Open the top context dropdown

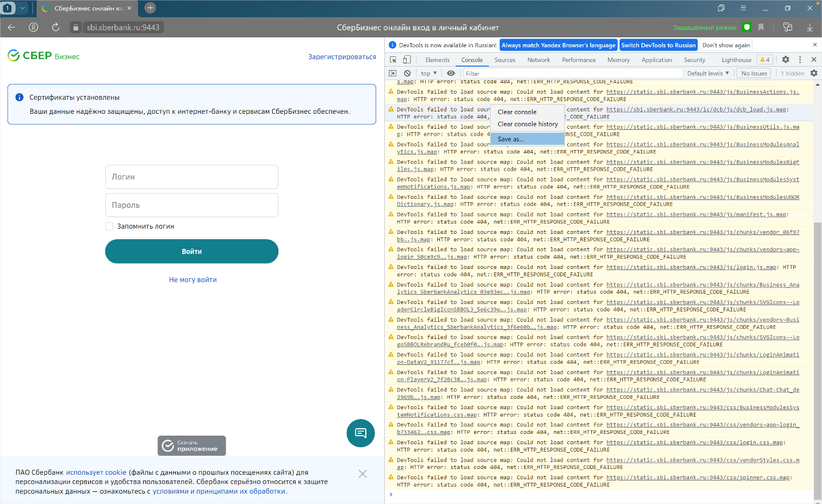pos(429,74)
